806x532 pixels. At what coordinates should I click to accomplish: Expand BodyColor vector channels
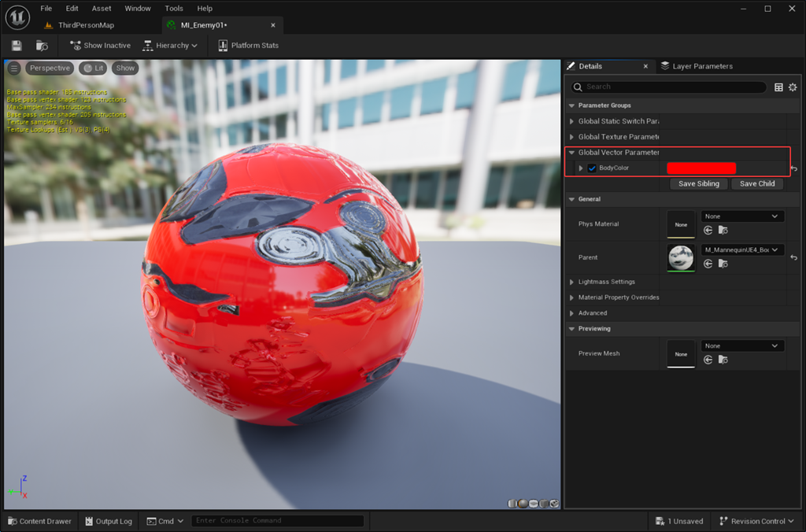pos(581,168)
